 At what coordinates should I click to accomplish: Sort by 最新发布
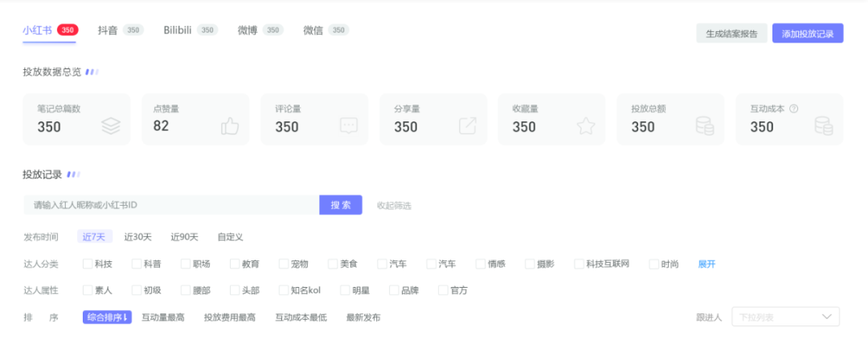point(363,317)
